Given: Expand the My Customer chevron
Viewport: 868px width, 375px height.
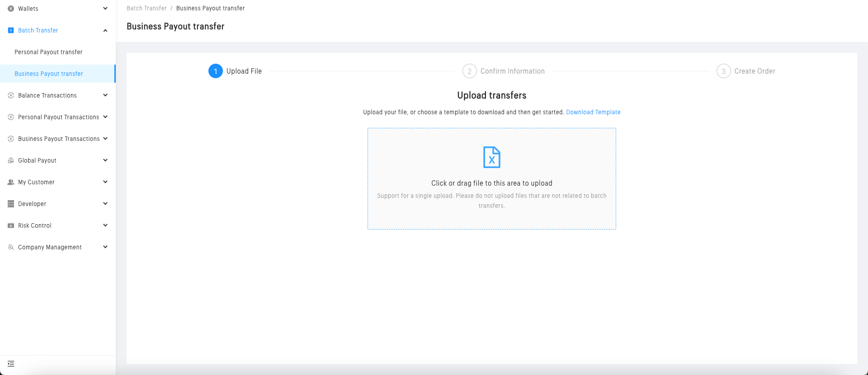Looking at the screenshot, I should click(105, 182).
